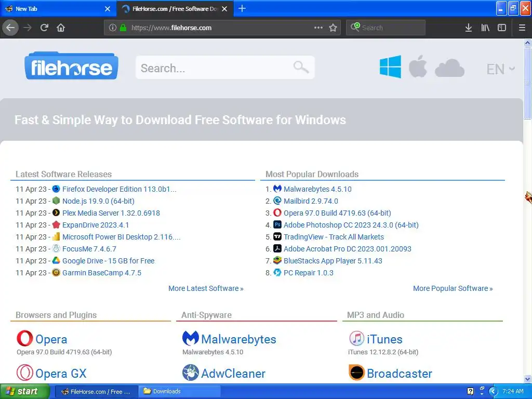Toggle the sidebar view icon
Screen dimensions: 532x399
502,28
